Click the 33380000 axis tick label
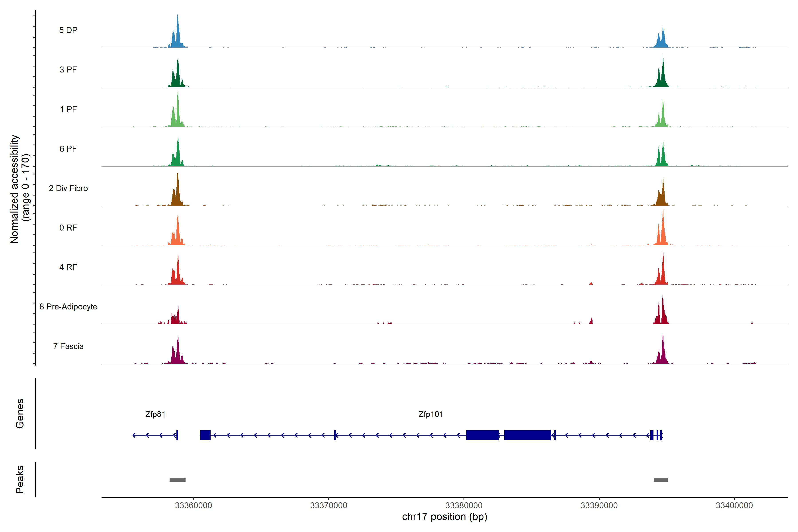The image size is (798, 532). point(464,505)
